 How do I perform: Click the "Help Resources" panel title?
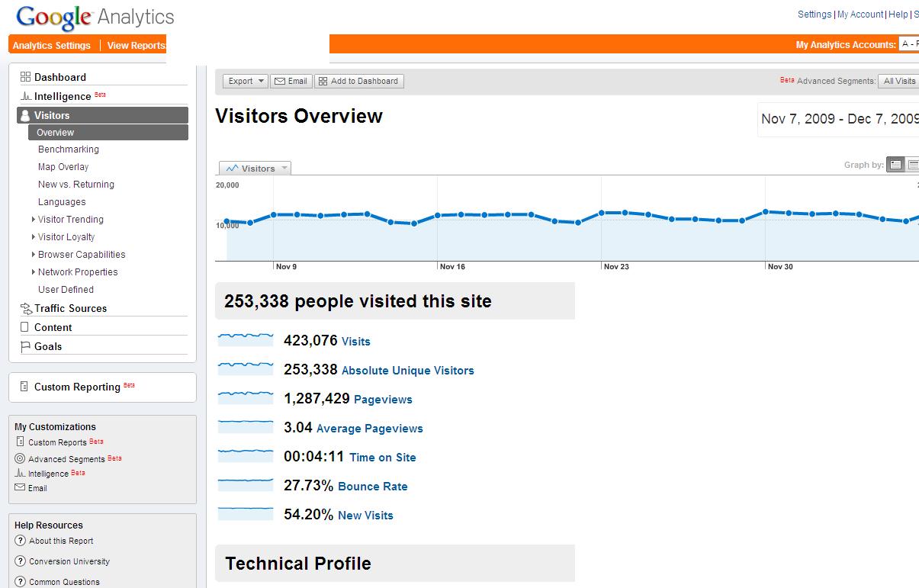(49, 525)
